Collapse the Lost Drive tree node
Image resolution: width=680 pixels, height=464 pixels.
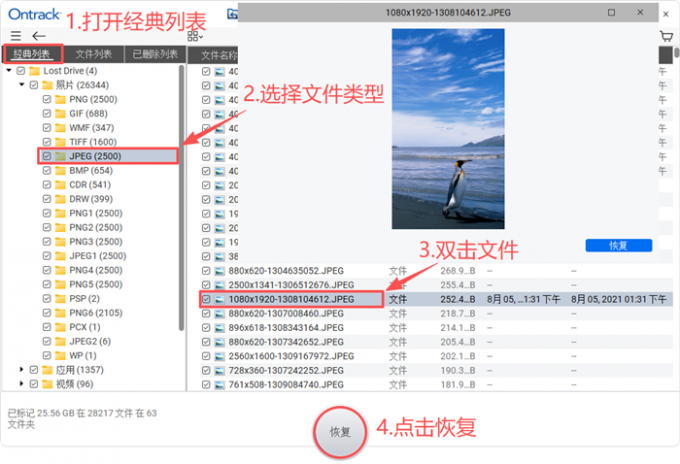pos(9,71)
